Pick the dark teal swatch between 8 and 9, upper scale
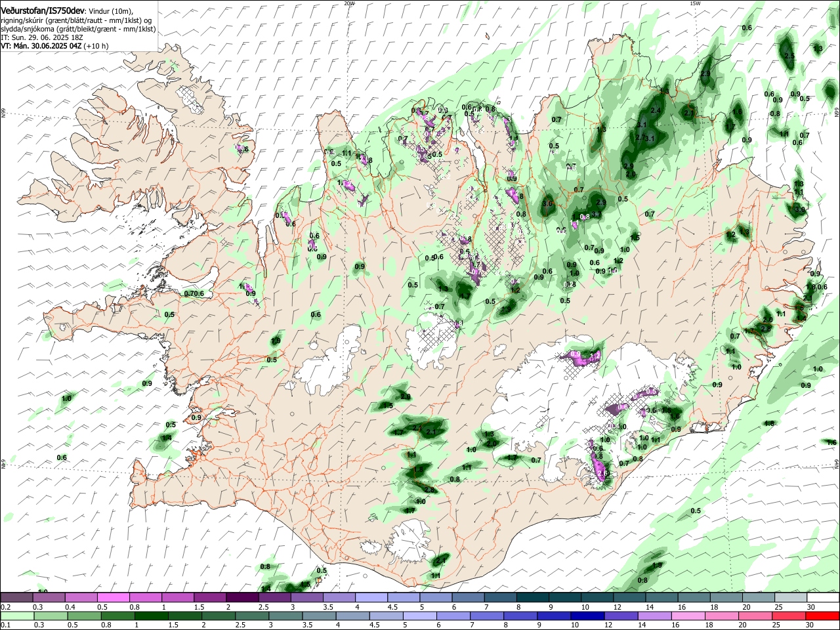Screen dimensions: 840x630 click(532, 597)
